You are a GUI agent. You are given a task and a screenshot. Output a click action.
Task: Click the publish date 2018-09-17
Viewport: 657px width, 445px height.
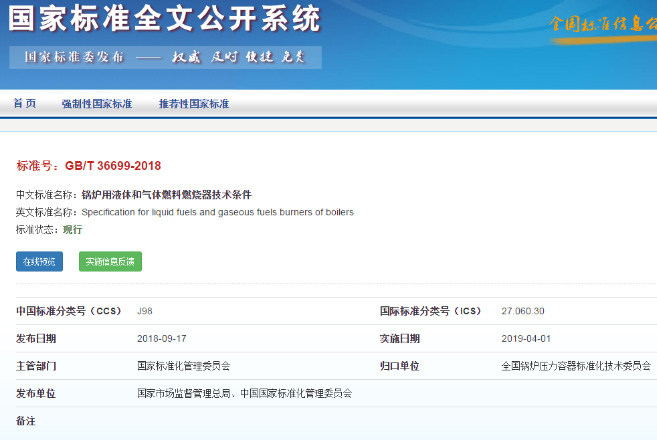161,339
